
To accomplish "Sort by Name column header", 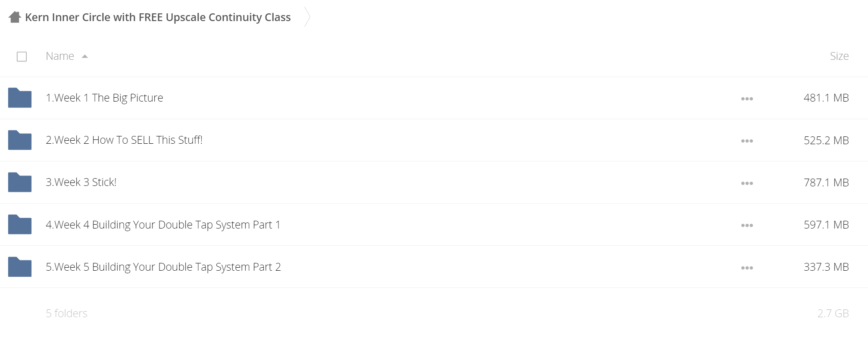I will pyautogui.click(x=60, y=56).
